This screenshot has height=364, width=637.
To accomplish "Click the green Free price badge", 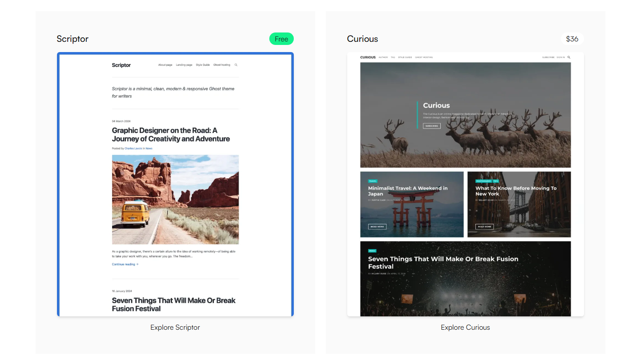I will tap(281, 39).
